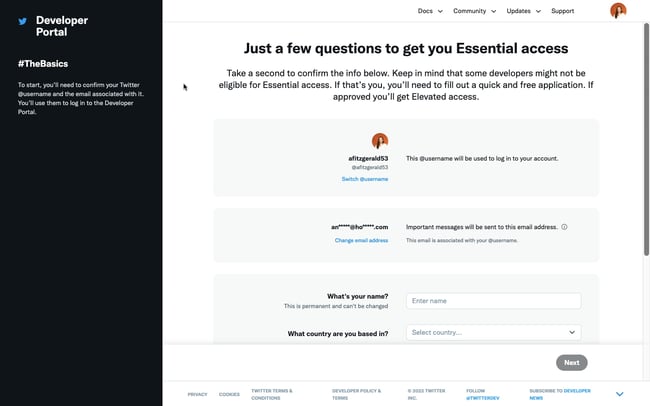This screenshot has width=650, height=406.
Task: Open the Docs dropdown menu
Action: pos(429,11)
